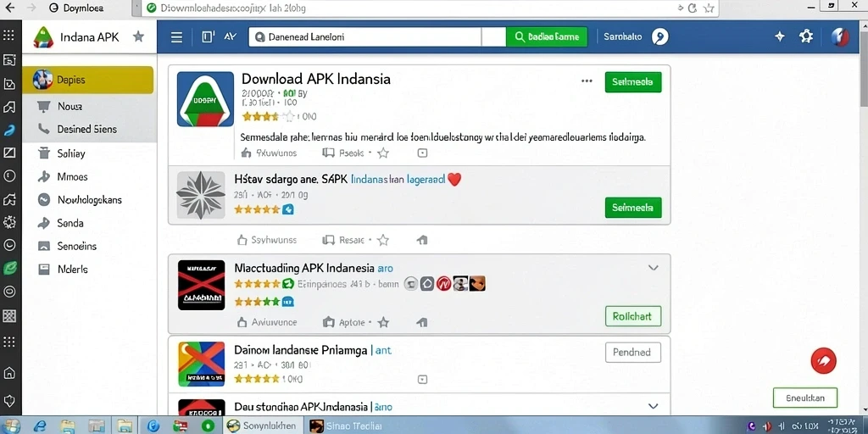This screenshot has height=434, width=868.
Task: Click the Windows Start button
Action: tap(9, 426)
